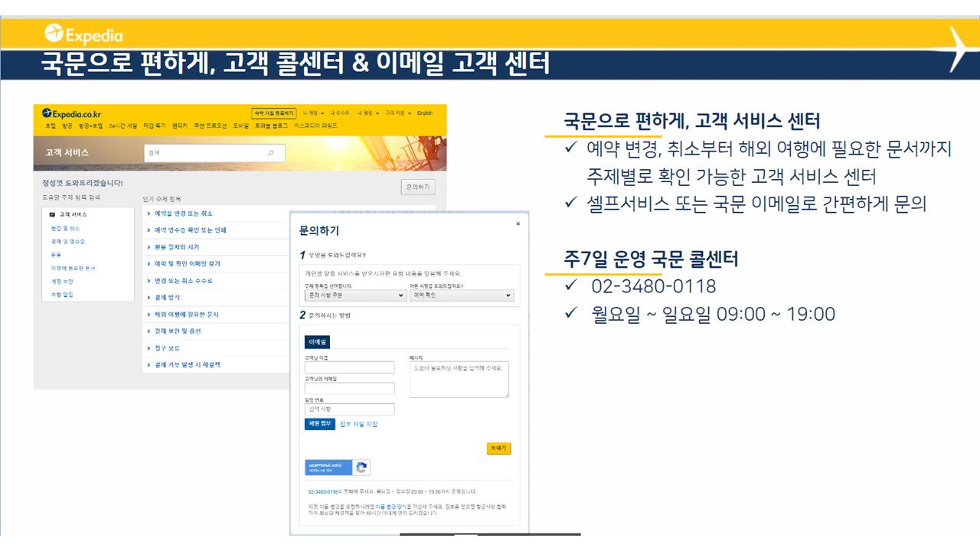Open the 트래블 블로그 navigation item
The width and height of the screenshot is (980, 551).
(272, 126)
